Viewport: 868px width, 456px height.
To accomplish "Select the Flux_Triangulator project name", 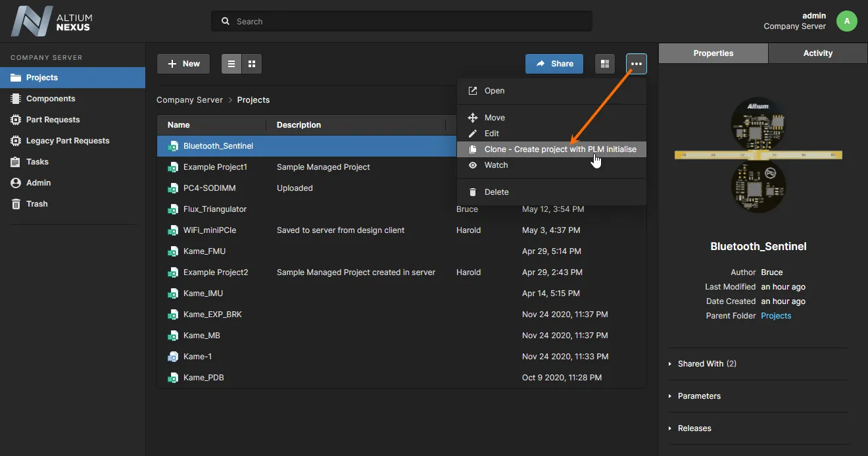I will pos(215,209).
